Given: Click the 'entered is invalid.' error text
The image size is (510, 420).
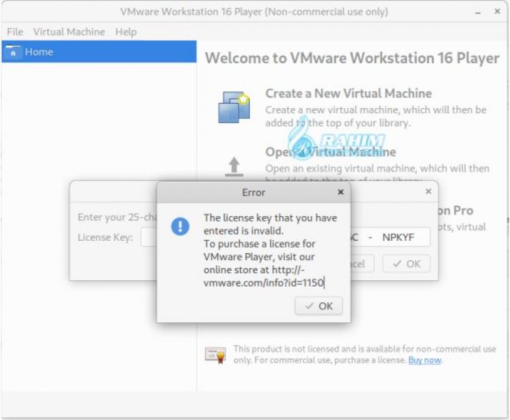Looking at the screenshot, I should pyautogui.click(x=243, y=230).
